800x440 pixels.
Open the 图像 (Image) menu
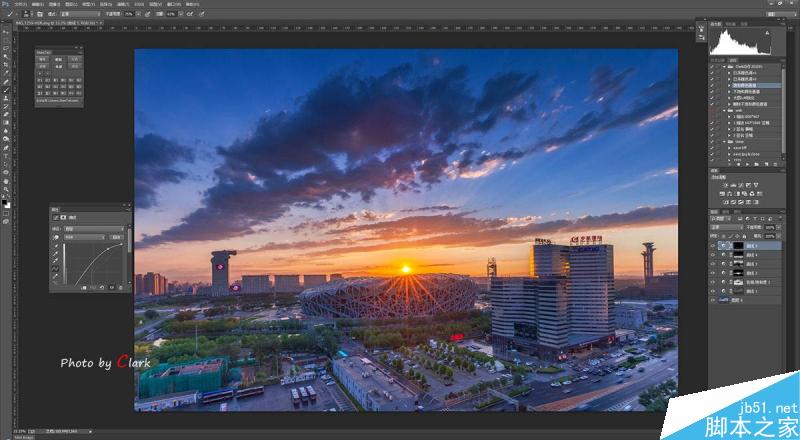coord(55,4)
